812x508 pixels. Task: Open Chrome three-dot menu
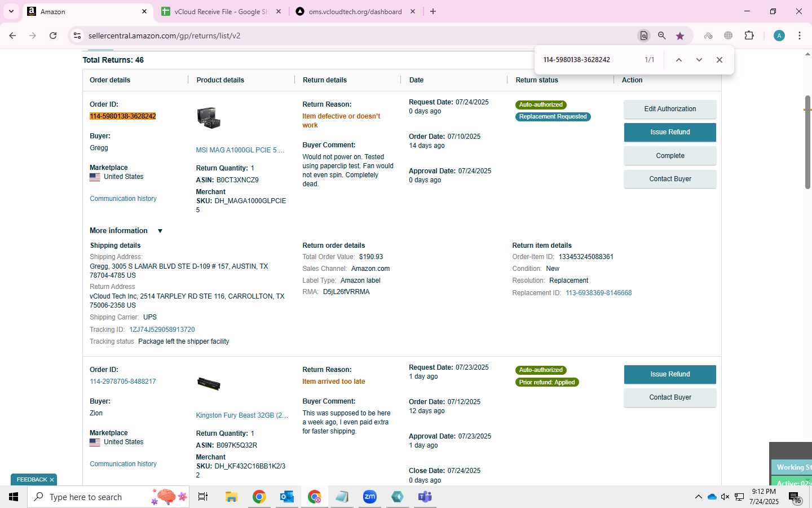pos(800,36)
